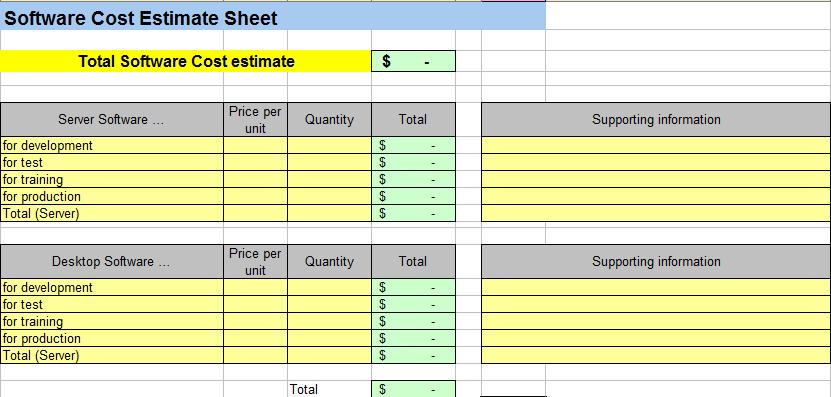Click Quantity cell for Server training
Screen dimensions: 831x397
pyautogui.click(x=329, y=179)
